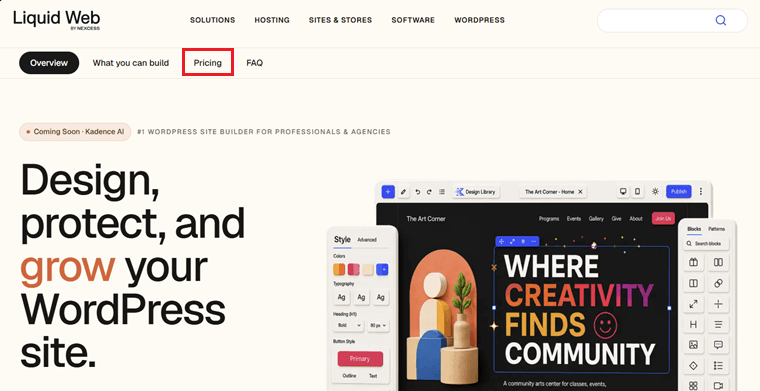
Task: Switch to the Advanced tab in side panel
Action: pos(367,240)
